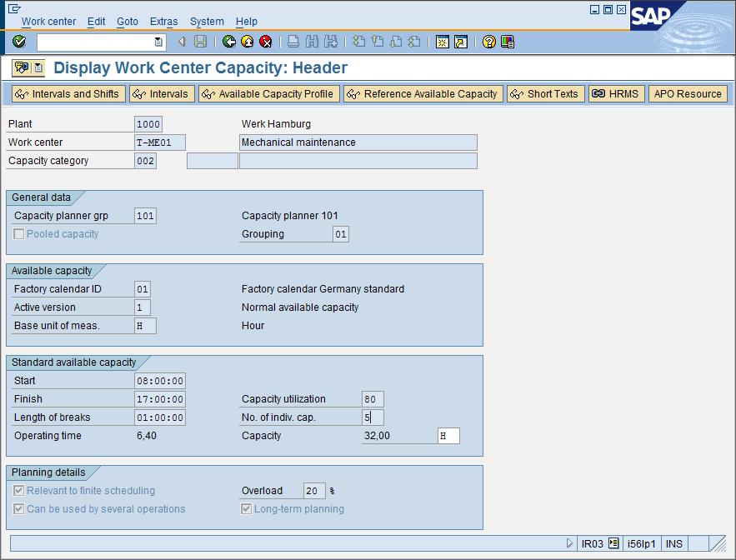
Task: Open the Extras menu
Action: [164, 22]
